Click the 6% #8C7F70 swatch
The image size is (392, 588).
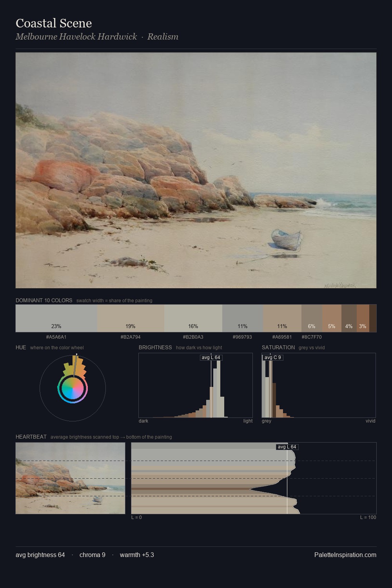(312, 318)
